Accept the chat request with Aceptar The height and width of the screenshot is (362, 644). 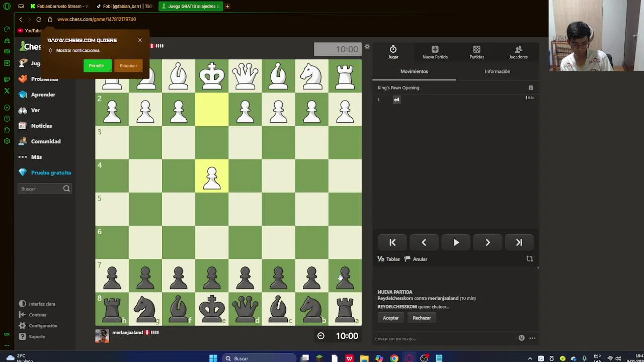[390, 318]
